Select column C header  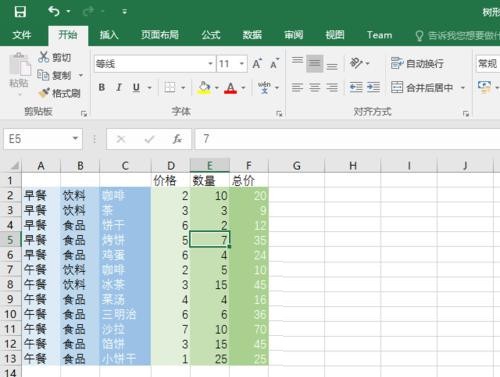[x=125, y=166]
